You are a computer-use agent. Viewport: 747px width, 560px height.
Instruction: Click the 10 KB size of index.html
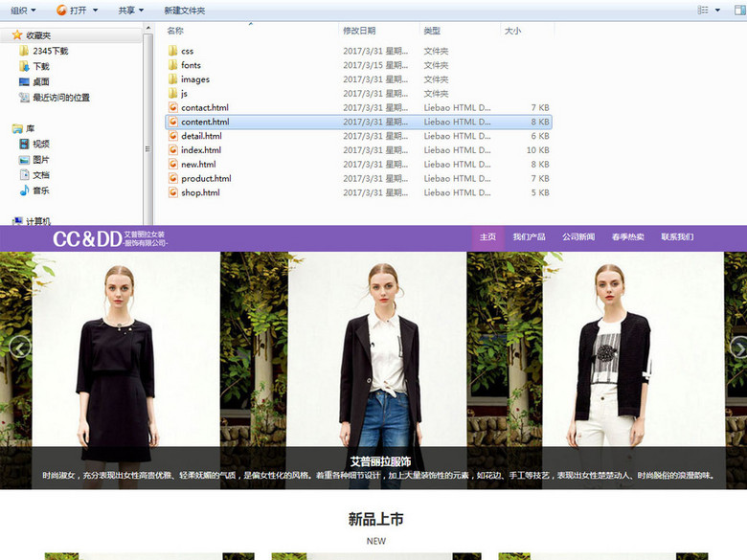pos(538,150)
